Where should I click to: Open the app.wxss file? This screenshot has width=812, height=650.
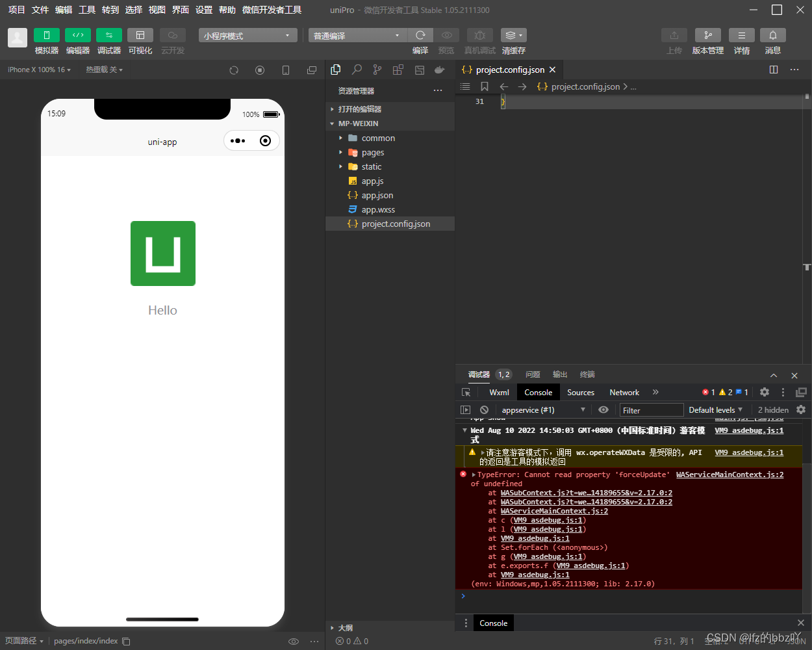(x=390, y=209)
